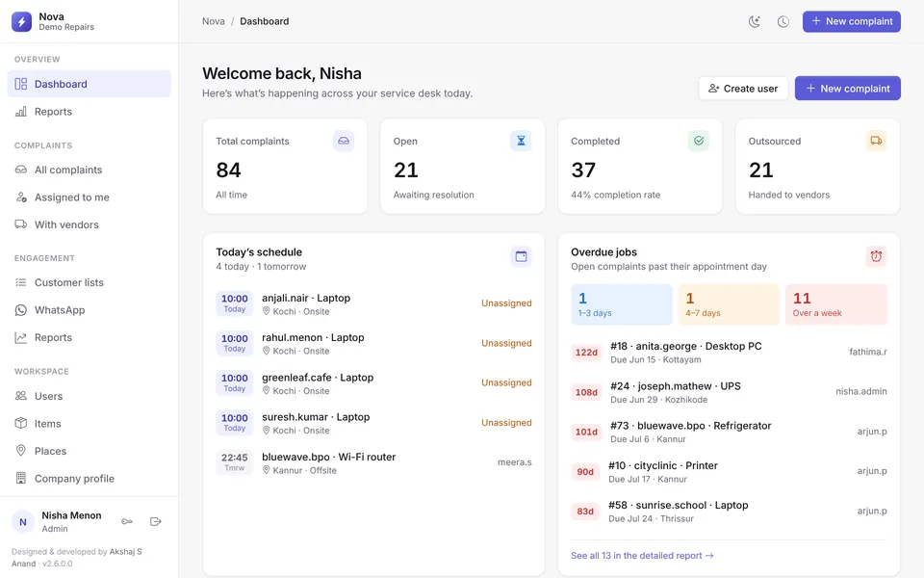Click New complaint button beside Create user
The width and height of the screenshot is (924, 578).
847,89
